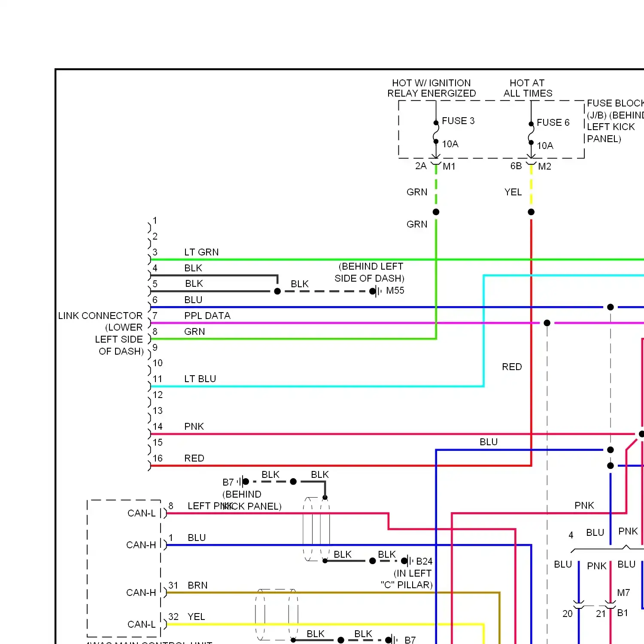Viewport: 644px width, 644px height.
Task: Click the '(IN LEFT "C" PILLAR)' note
Action: click(407, 579)
